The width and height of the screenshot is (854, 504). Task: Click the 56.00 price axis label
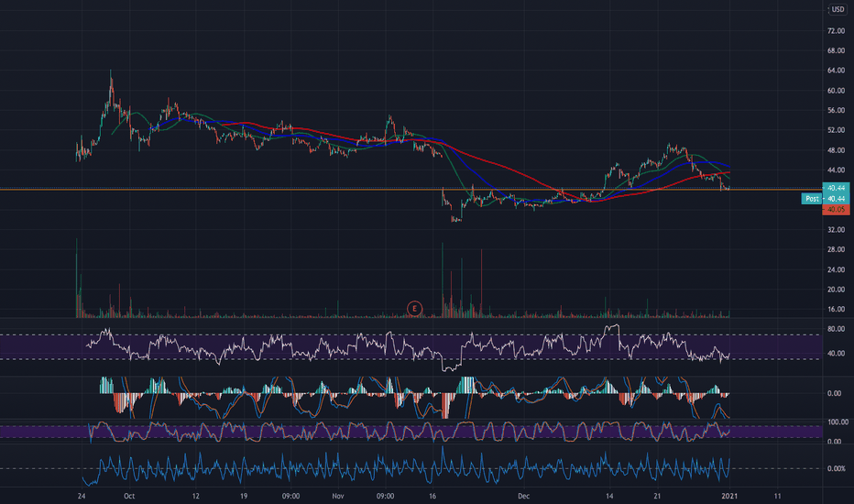[836, 110]
